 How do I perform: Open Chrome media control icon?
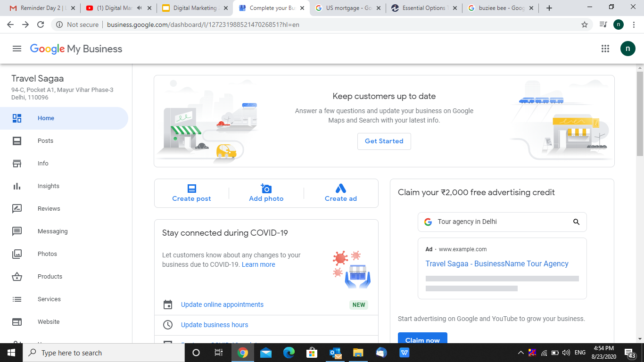coord(603,25)
